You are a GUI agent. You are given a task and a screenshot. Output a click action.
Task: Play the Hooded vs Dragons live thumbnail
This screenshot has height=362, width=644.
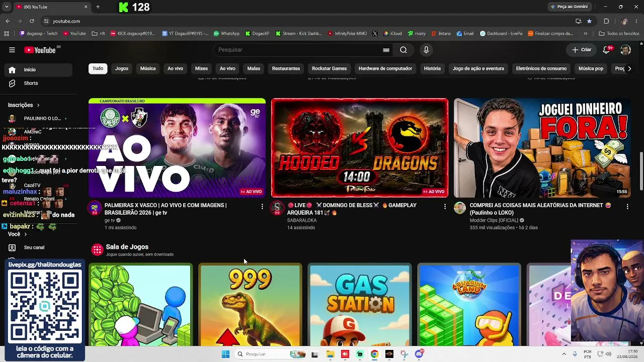tap(360, 148)
